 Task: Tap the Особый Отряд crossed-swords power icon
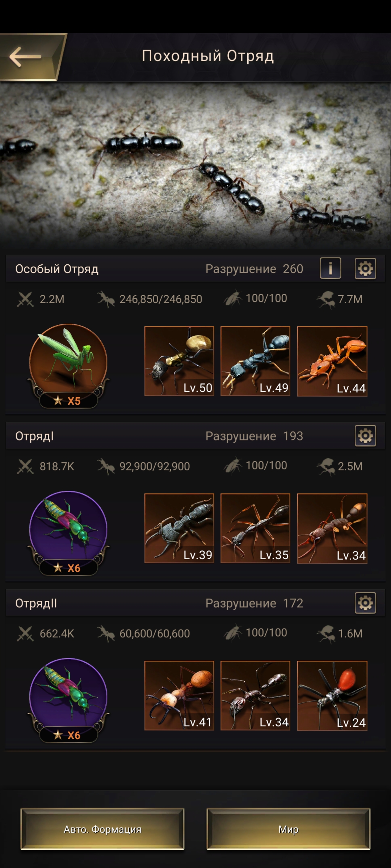click(25, 299)
